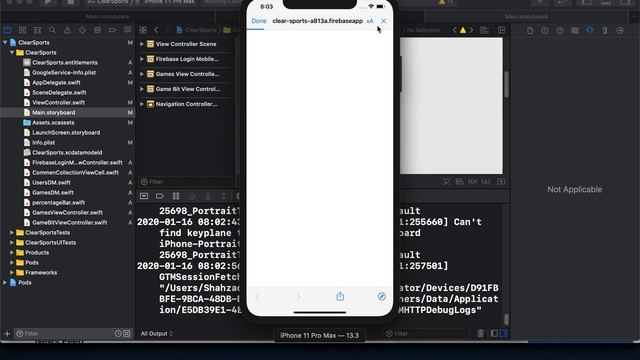Click the ClearSports breadcrumb in jump bar

[197, 30]
